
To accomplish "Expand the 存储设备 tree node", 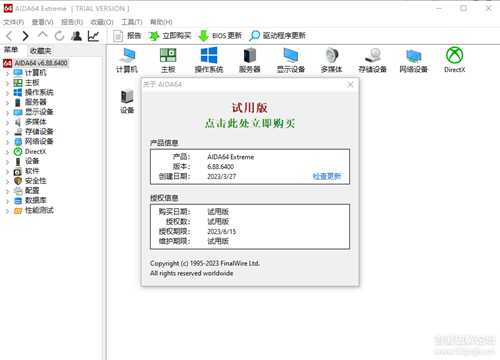I will (x=7, y=132).
